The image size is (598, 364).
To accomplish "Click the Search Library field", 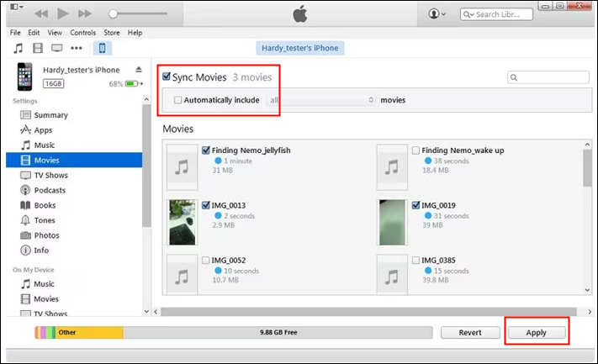I will [496, 14].
